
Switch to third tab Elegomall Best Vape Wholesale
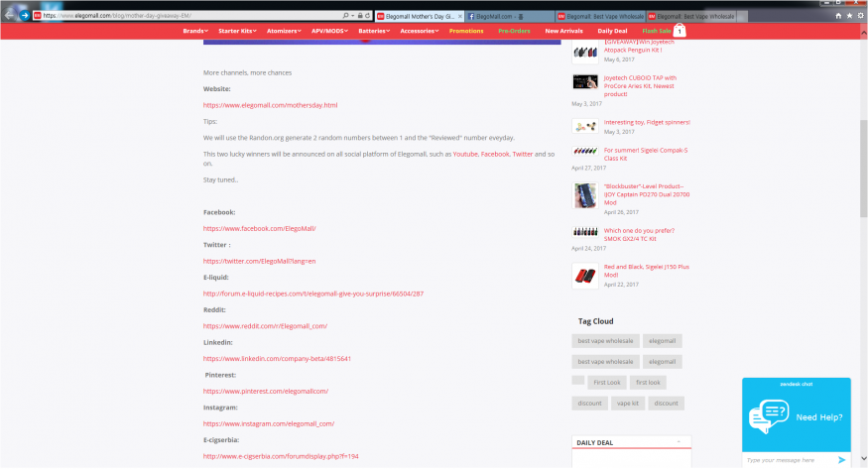pos(600,17)
